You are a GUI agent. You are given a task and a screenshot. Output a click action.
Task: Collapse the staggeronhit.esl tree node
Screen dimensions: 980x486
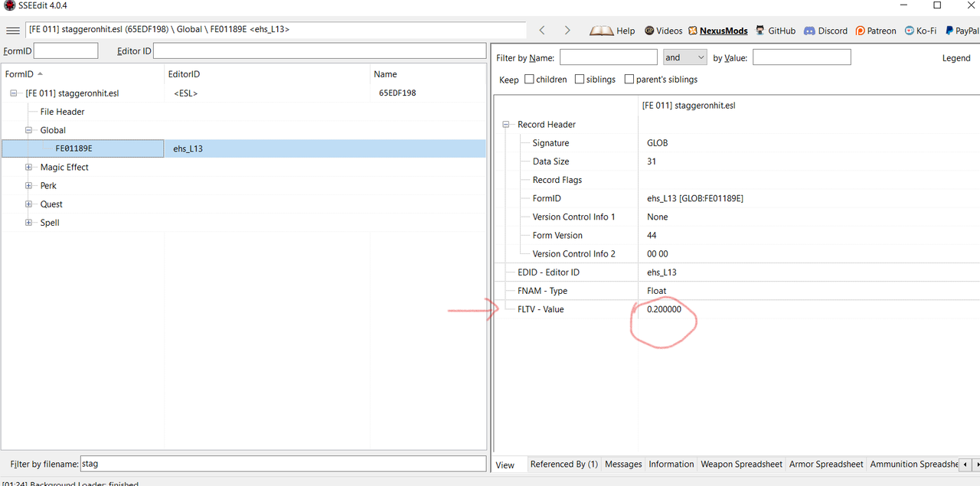pos(14,93)
